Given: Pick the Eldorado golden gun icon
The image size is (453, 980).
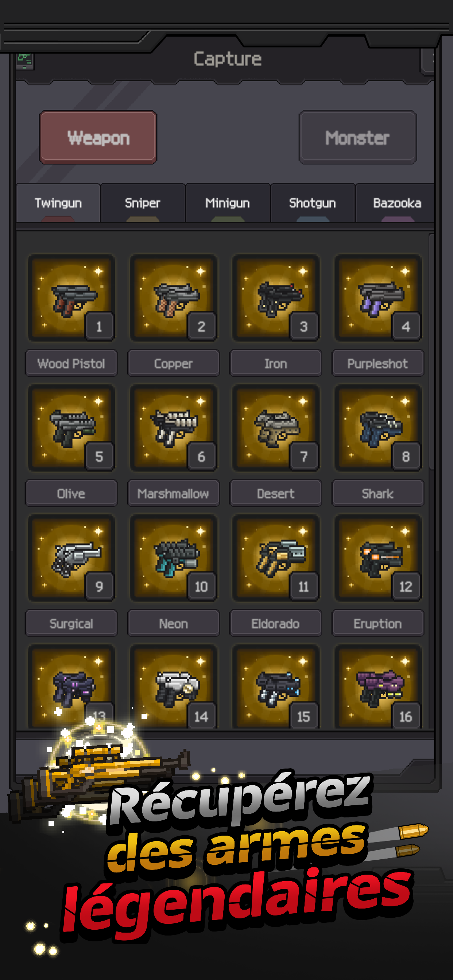Looking at the screenshot, I should 276,558.
